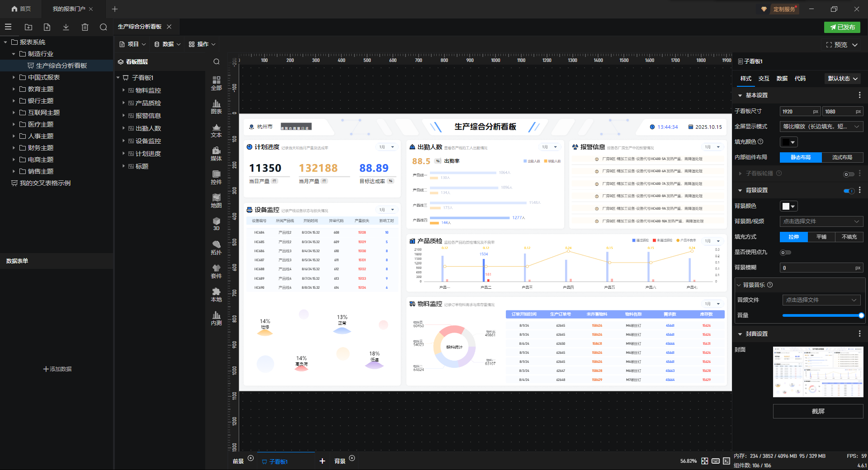Open the 填充颜色 color swatch

tap(788, 142)
